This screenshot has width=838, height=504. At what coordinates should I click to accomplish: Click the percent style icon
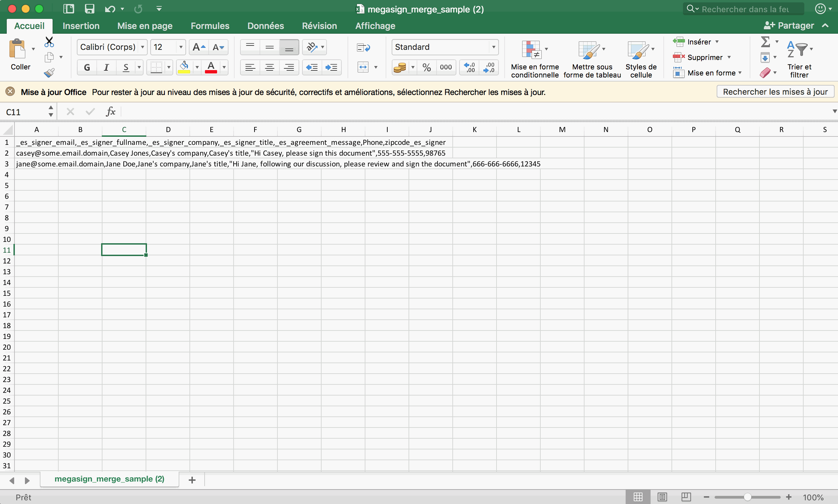tap(426, 67)
